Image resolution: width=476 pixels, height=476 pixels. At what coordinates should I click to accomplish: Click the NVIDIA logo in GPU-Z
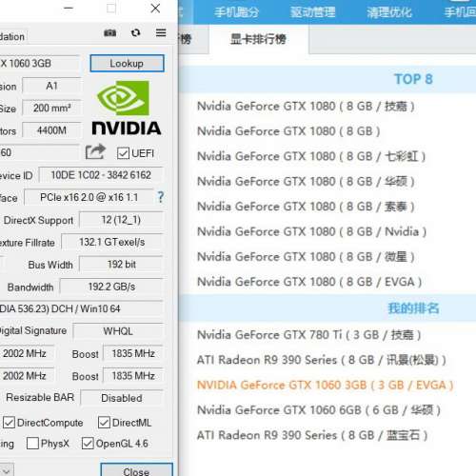coord(127,108)
